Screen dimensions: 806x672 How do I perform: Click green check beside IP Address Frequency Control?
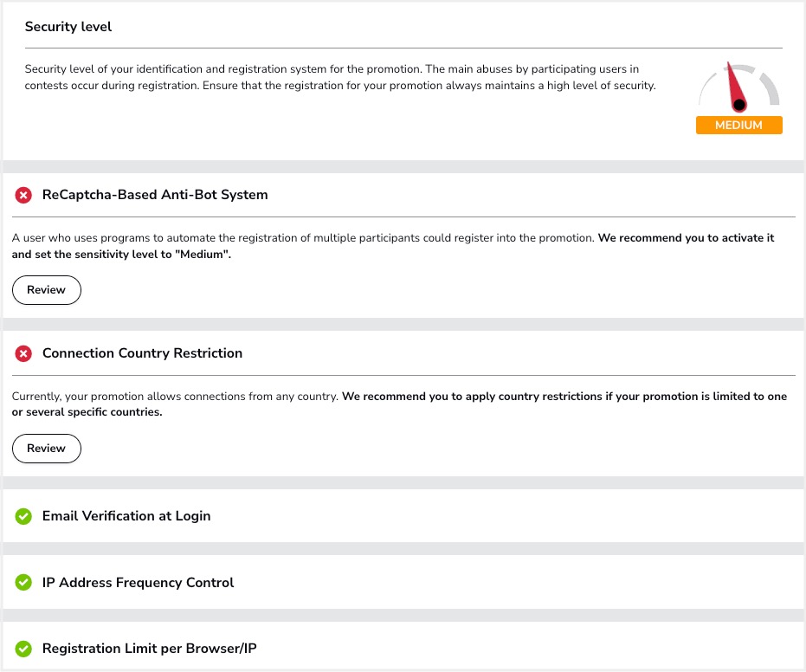coord(23,583)
